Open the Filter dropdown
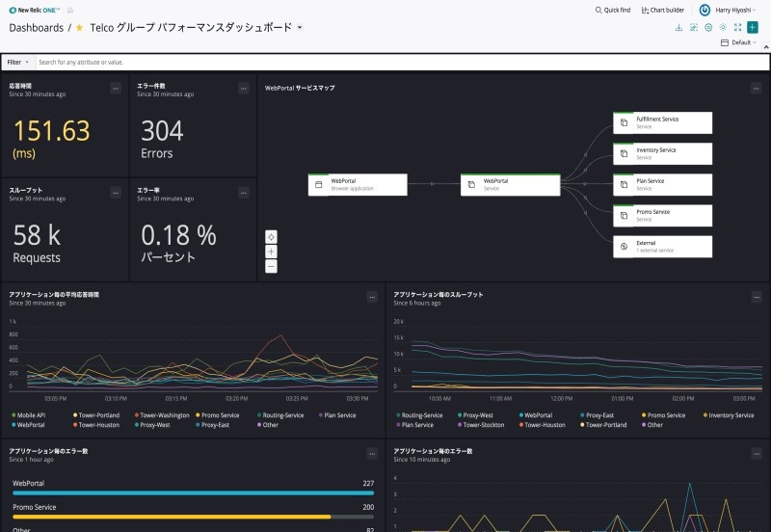 pos(18,62)
